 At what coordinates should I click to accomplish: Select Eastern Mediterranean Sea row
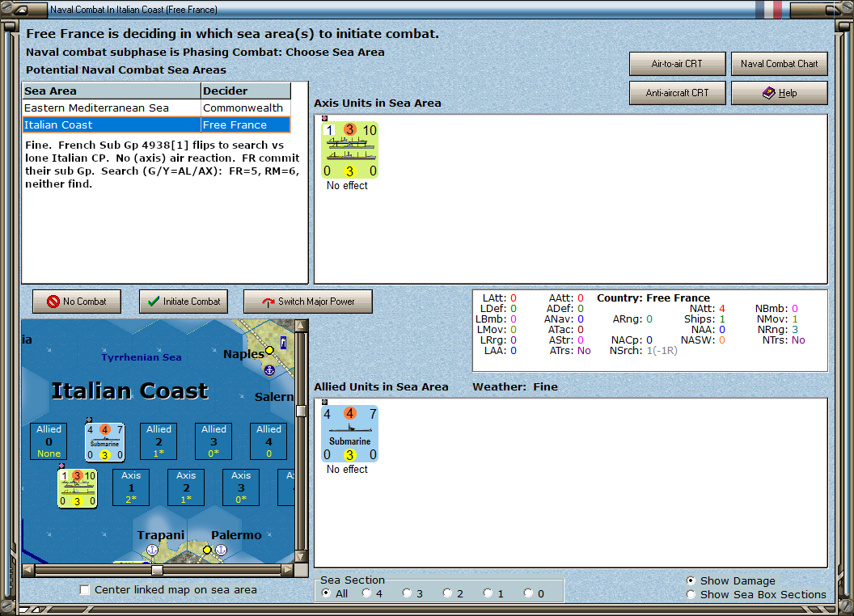click(156, 108)
